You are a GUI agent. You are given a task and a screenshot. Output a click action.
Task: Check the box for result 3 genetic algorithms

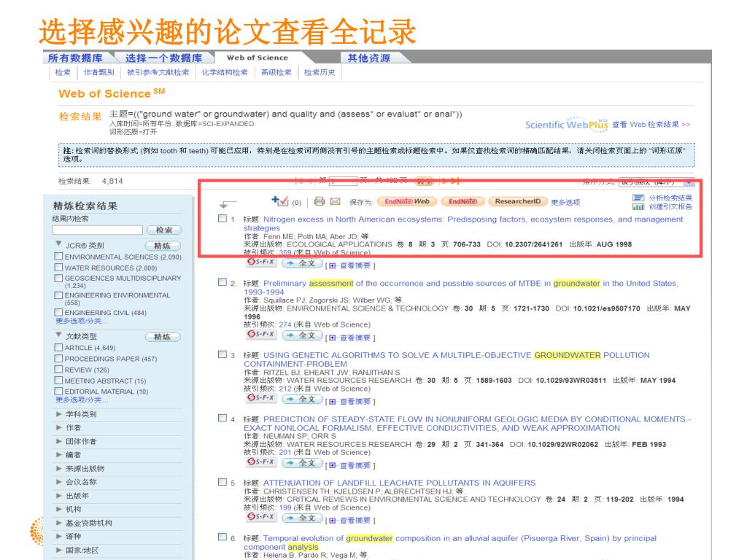(x=222, y=354)
